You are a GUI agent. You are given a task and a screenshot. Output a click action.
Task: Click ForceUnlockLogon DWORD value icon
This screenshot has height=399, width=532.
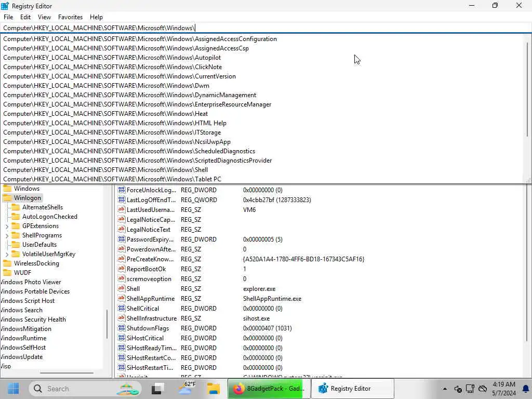tap(121, 190)
